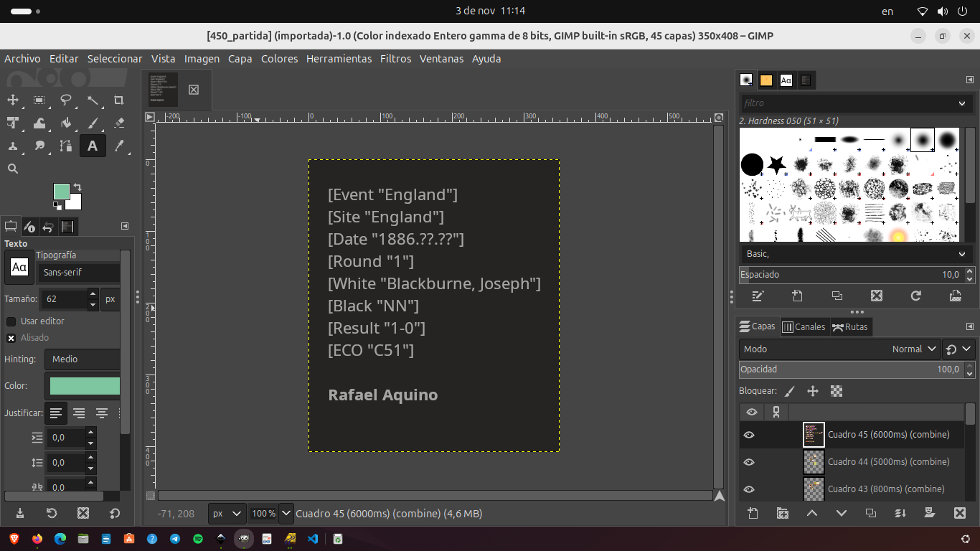The height and width of the screenshot is (551, 980).
Task: Click the Tamaño font size field
Action: coord(63,299)
